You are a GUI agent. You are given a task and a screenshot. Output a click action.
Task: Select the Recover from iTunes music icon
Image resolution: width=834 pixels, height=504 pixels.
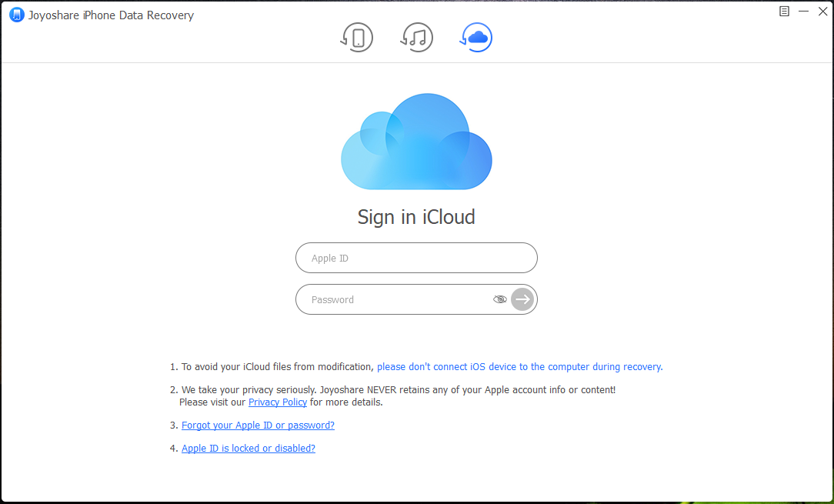coord(417,37)
